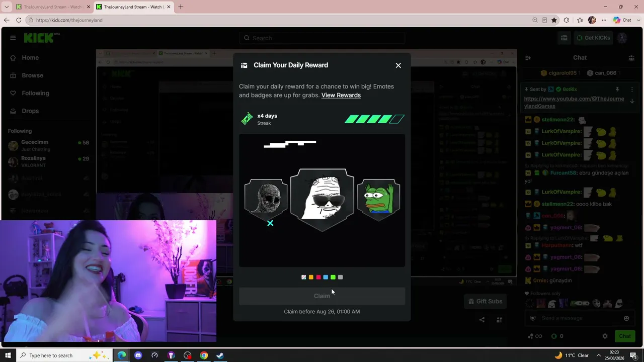Select the green frog emote reward card
Viewport: 644px width, 362px height.
[378, 200]
